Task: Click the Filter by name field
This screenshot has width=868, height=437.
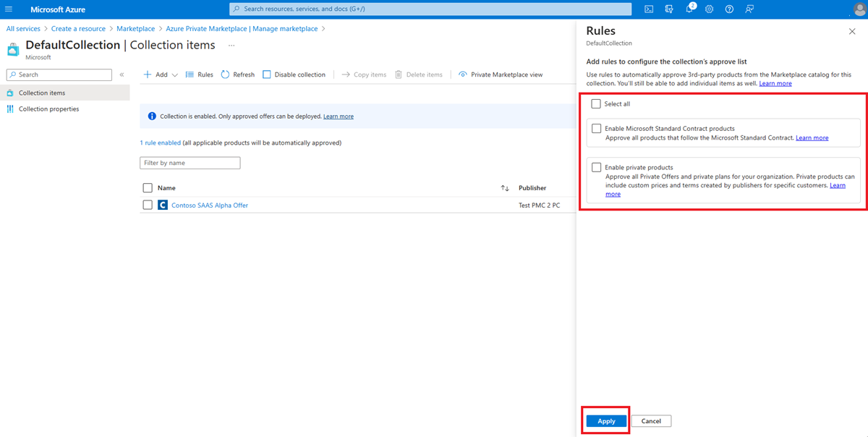Action: tap(190, 164)
